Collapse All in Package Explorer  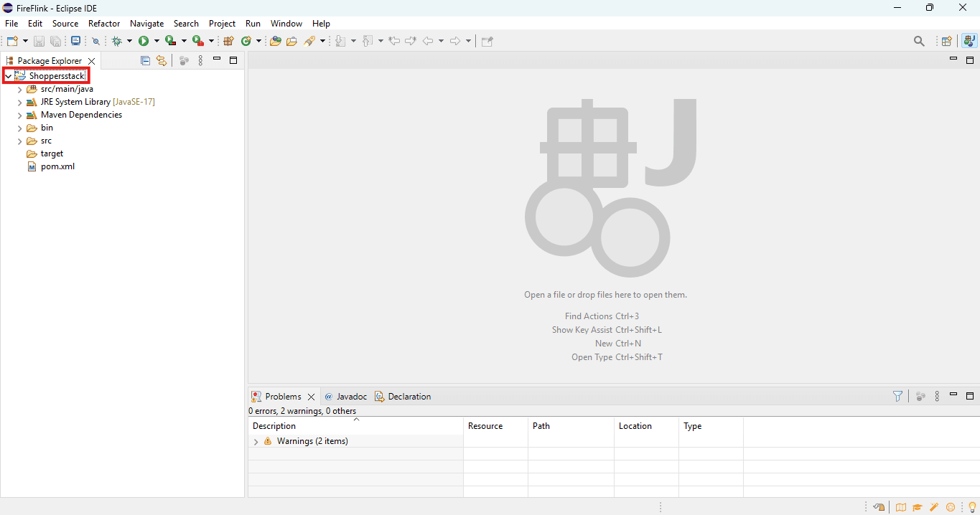tap(145, 61)
